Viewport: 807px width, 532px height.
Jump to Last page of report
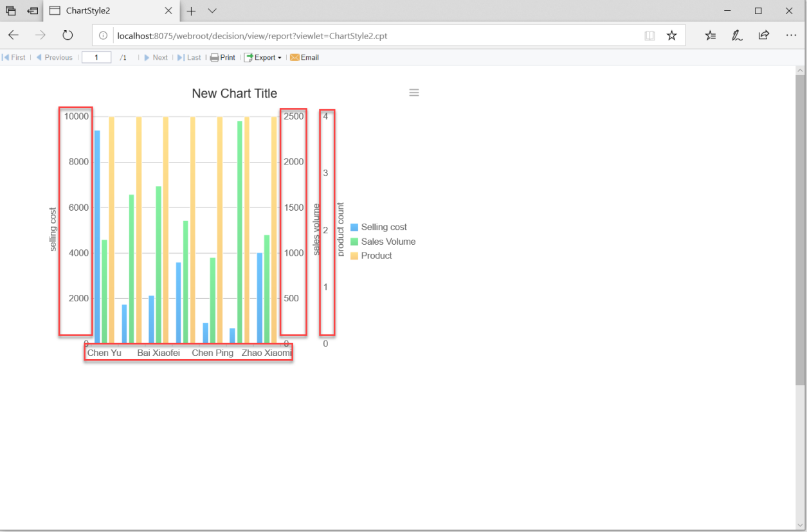coord(189,57)
